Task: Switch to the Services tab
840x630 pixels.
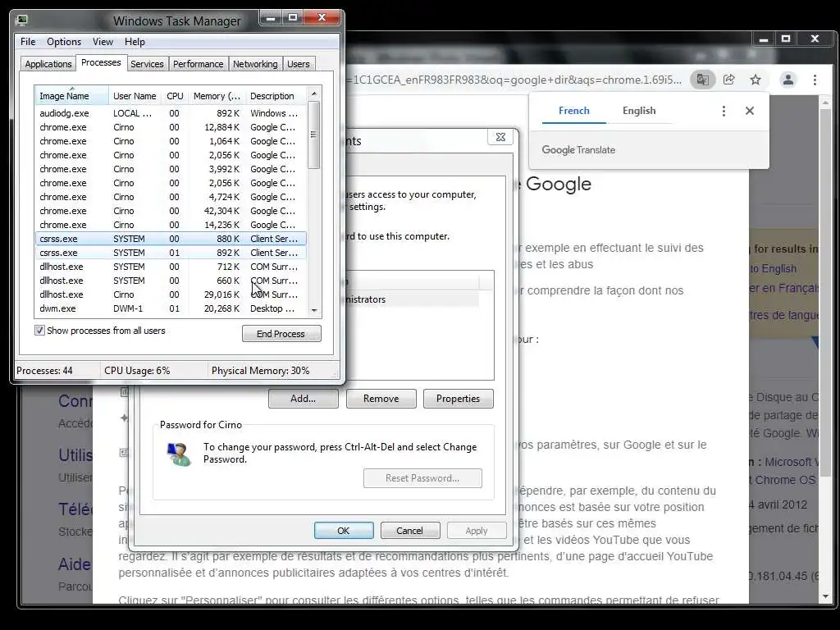Action: pyautogui.click(x=147, y=64)
